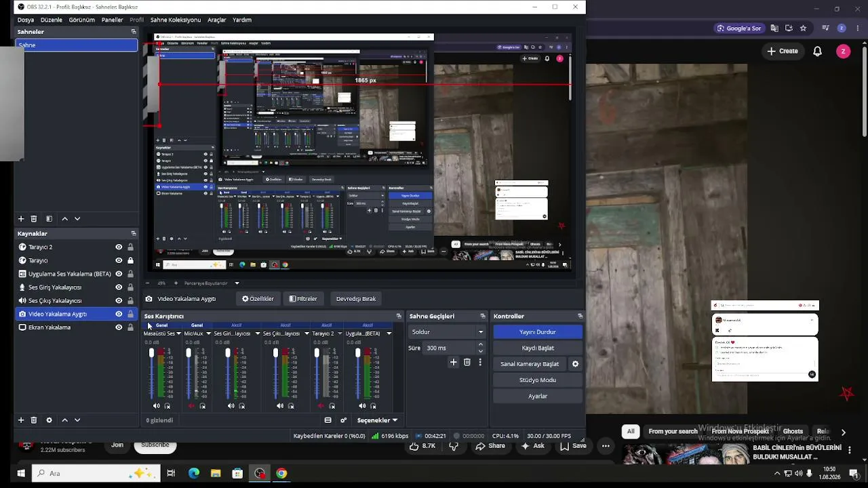
Task: Toggle monitoring headphone icon for Masaüstü Ses
Action: (167, 406)
